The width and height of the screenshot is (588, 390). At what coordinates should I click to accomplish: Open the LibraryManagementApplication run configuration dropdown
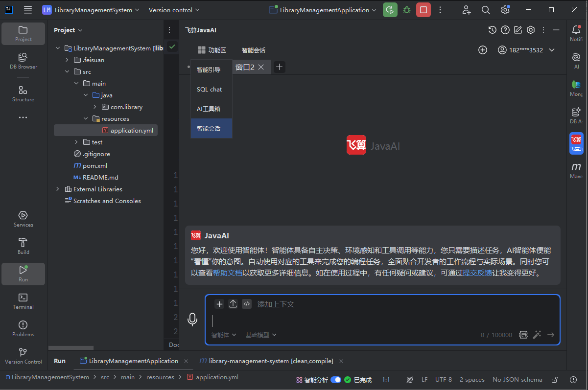(323, 10)
